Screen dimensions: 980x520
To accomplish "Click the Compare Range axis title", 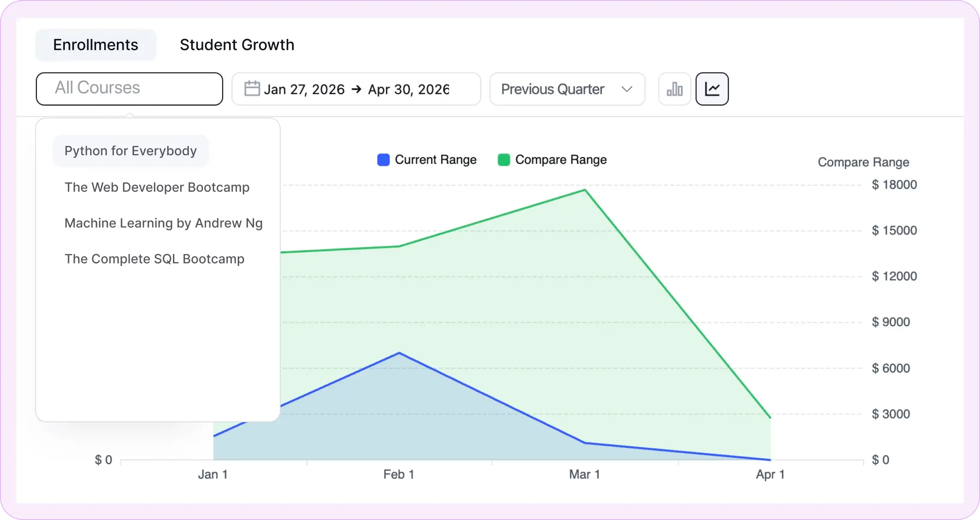I will coord(863,162).
